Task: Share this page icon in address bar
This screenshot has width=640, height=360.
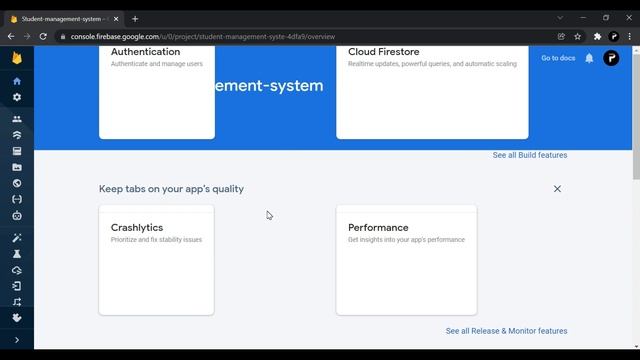Action: pyautogui.click(x=561, y=36)
